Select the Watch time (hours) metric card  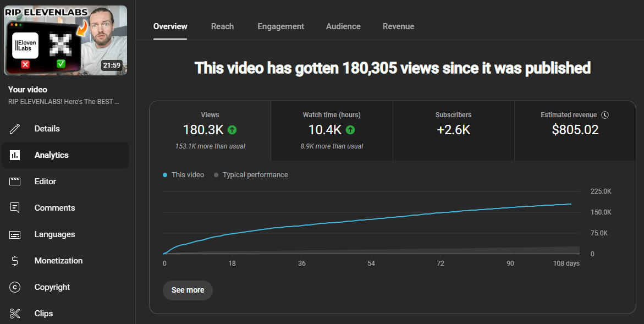click(x=332, y=131)
